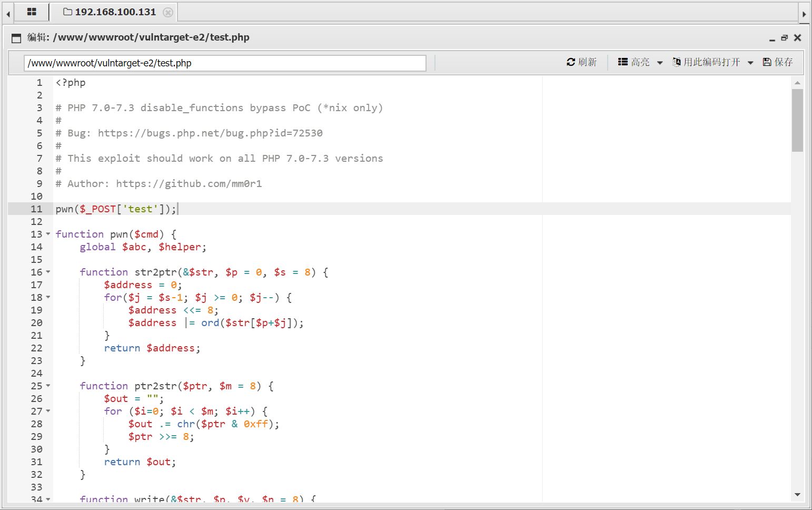Viewport: 812px width, 510px height.
Task: Collapse the str2ptr function at line 16
Action: [x=48, y=272]
